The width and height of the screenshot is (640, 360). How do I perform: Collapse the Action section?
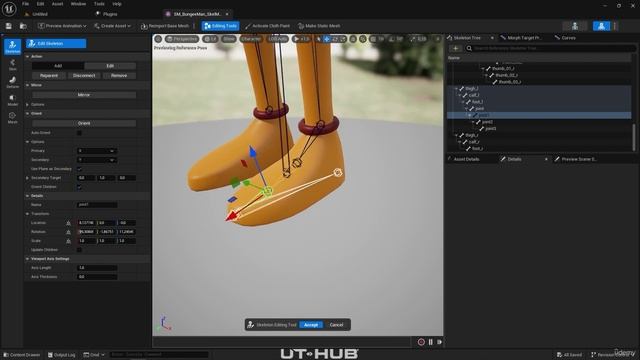28,56
